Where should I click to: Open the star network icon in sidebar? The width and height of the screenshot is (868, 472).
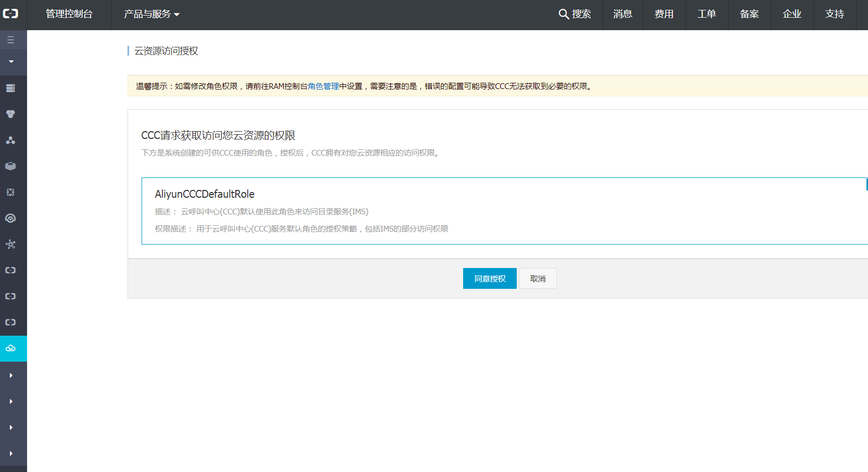(x=10, y=244)
